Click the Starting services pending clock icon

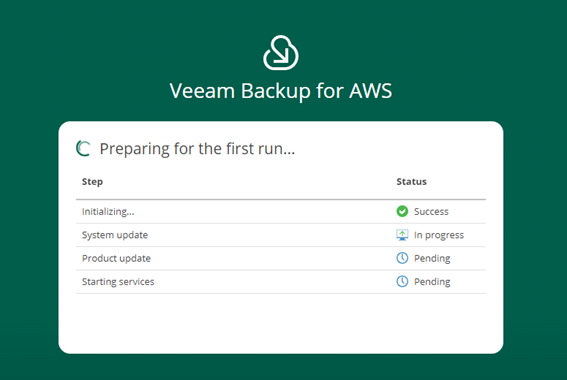pyautogui.click(x=402, y=281)
